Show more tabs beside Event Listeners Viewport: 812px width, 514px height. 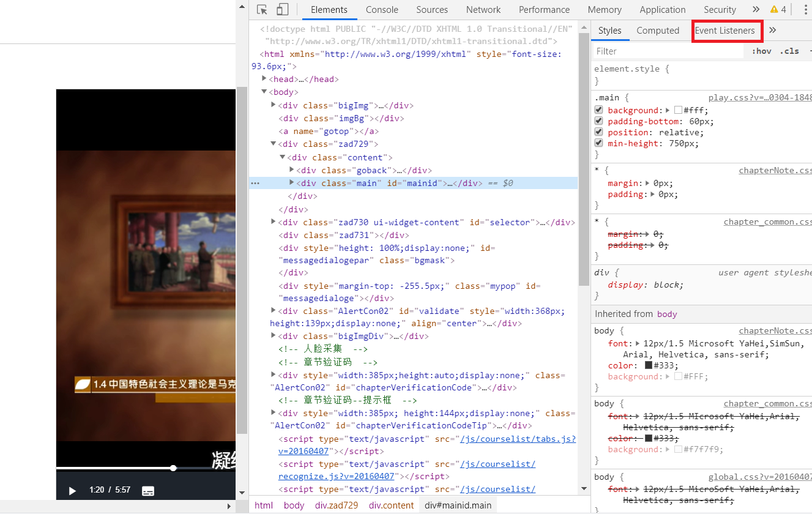pyautogui.click(x=772, y=31)
